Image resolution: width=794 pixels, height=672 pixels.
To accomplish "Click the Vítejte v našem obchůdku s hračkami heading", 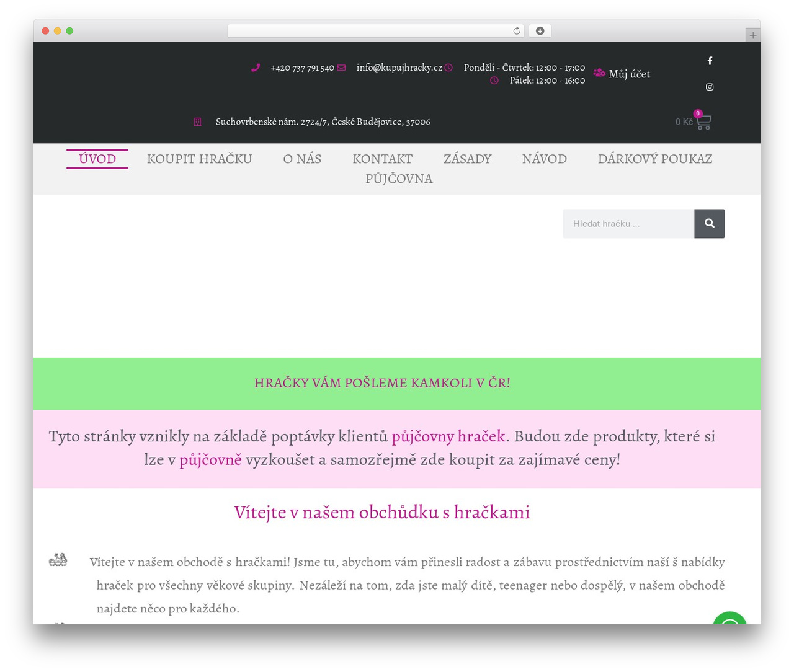I will (382, 512).
